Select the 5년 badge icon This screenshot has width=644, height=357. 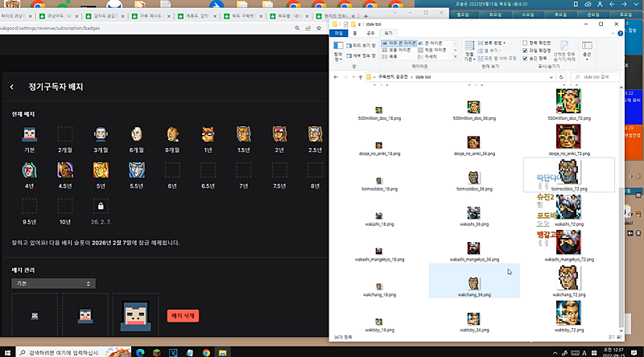pyautogui.click(x=101, y=170)
